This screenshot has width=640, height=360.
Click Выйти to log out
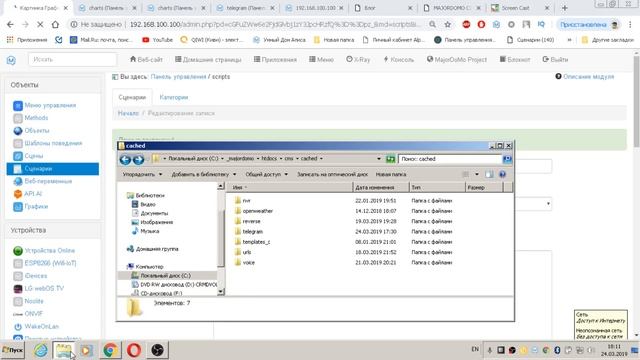point(555,60)
